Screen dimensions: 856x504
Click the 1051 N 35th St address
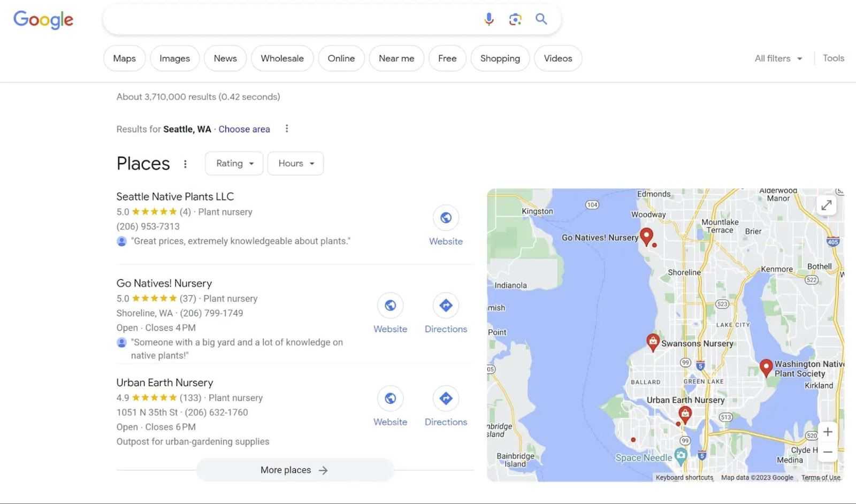[147, 413]
